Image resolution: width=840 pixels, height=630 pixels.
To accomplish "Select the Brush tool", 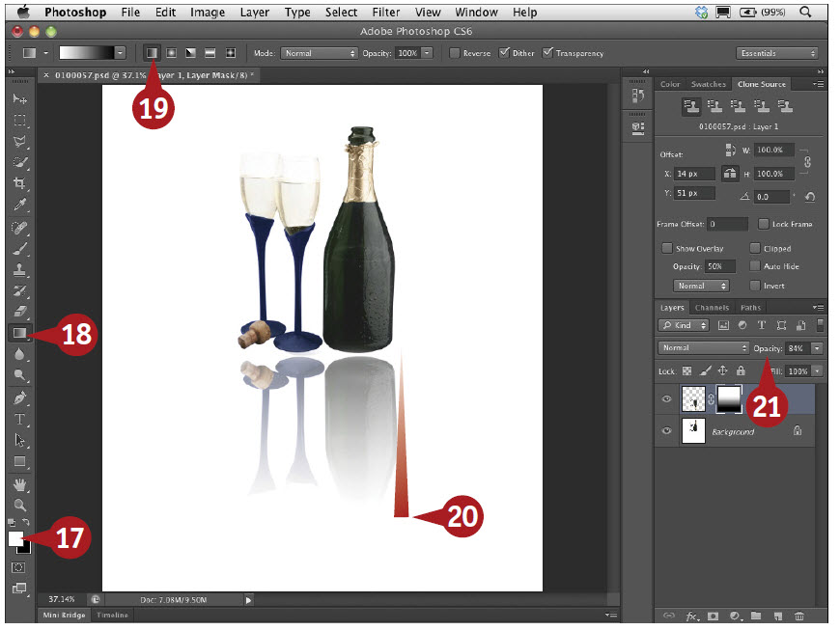I will point(20,249).
